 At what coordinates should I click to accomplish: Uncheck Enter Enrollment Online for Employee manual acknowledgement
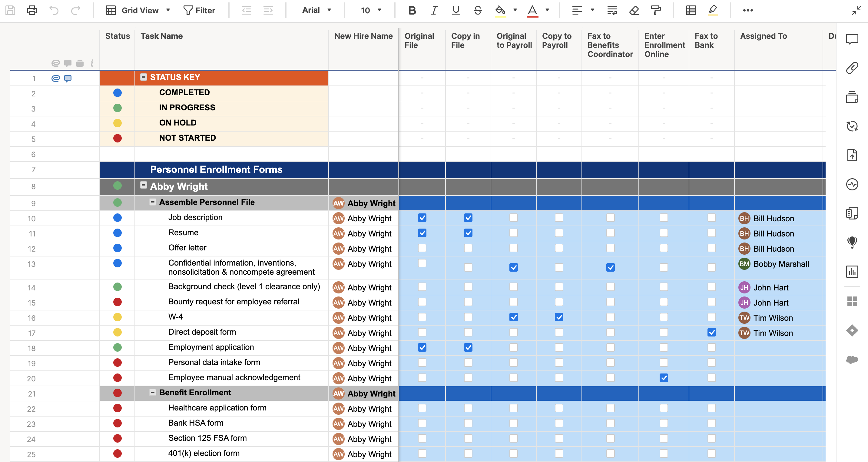pyautogui.click(x=664, y=378)
